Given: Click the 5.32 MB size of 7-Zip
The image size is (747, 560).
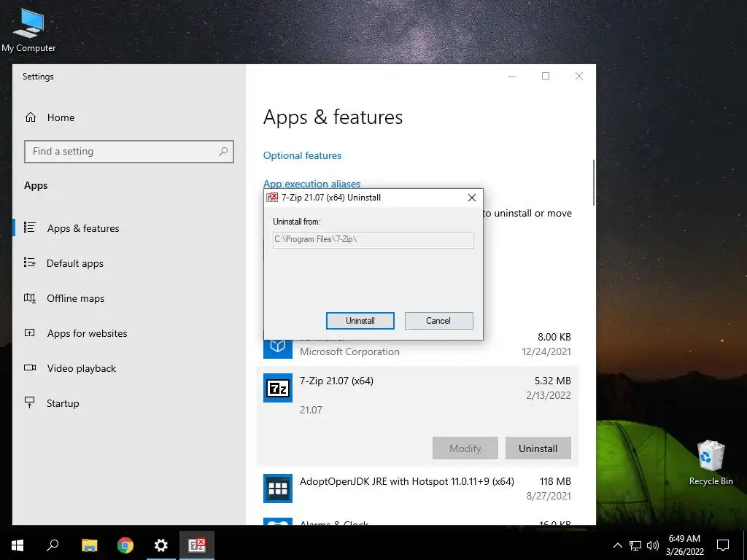Looking at the screenshot, I should tap(552, 381).
